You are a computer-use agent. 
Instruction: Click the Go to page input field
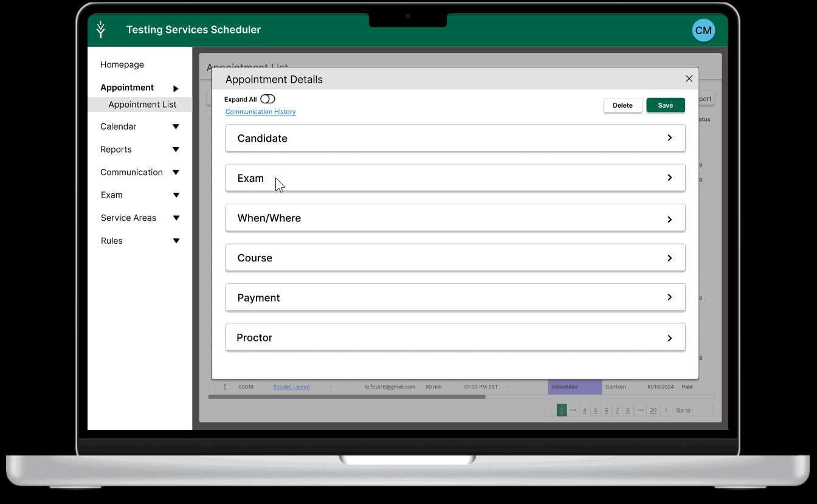(703, 410)
